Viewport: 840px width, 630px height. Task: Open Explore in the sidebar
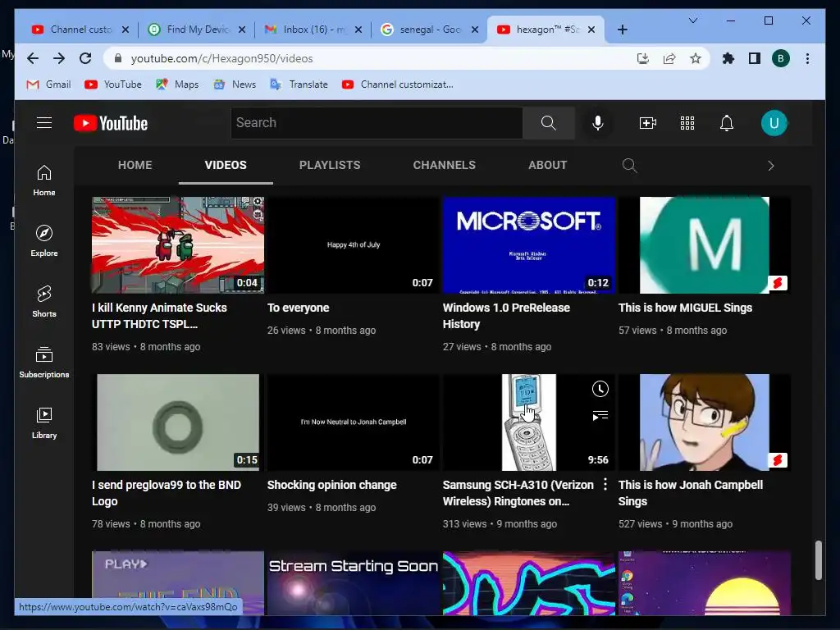tap(44, 241)
